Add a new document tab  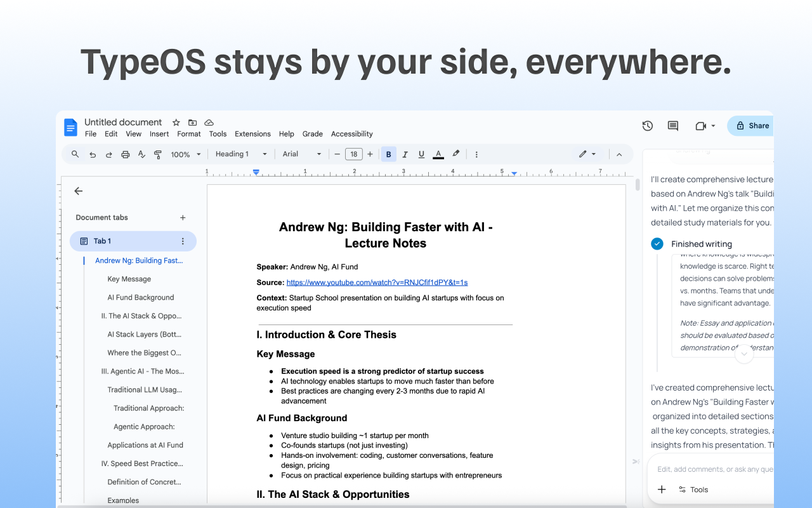[x=183, y=218]
